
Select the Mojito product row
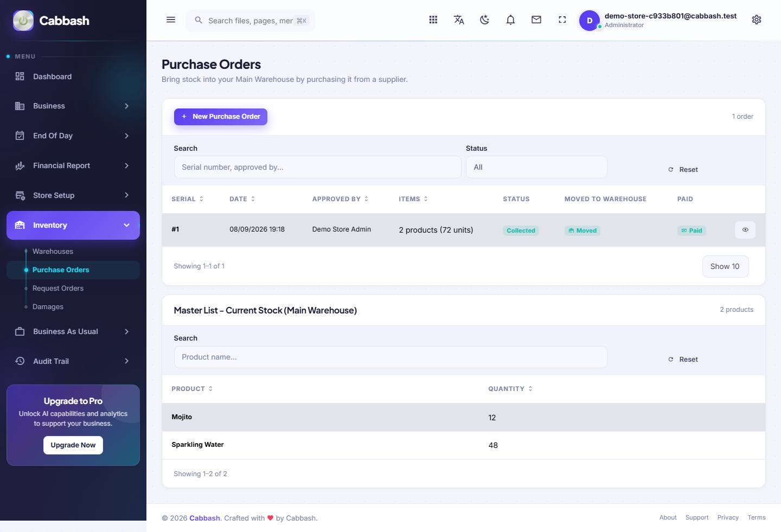[464, 417]
